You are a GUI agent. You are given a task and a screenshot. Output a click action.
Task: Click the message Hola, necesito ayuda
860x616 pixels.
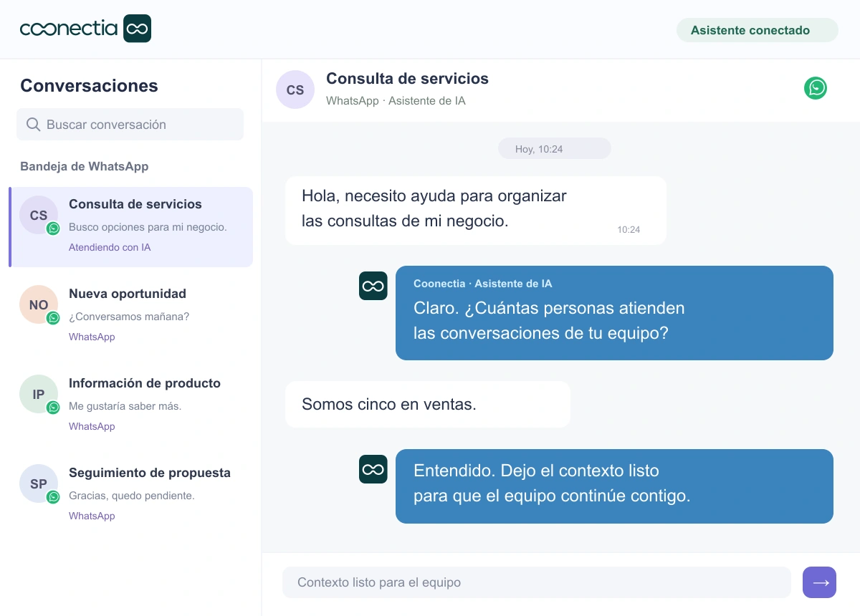click(x=476, y=211)
